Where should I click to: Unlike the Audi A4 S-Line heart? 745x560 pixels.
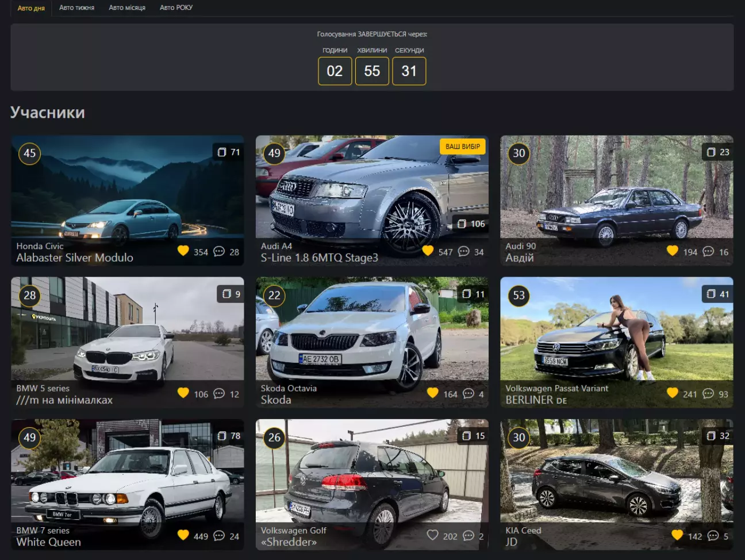coord(428,251)
